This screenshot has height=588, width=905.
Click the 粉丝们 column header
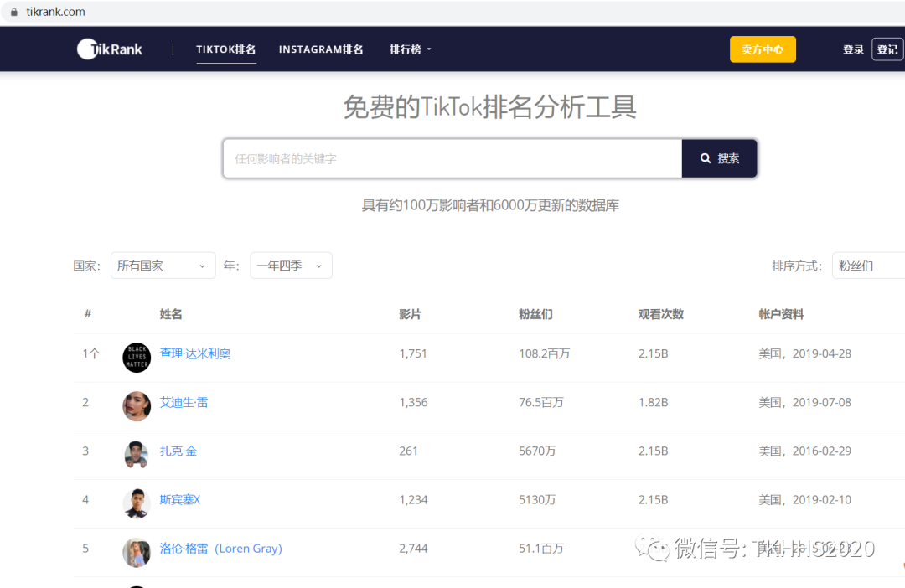[x=535, y=314]
